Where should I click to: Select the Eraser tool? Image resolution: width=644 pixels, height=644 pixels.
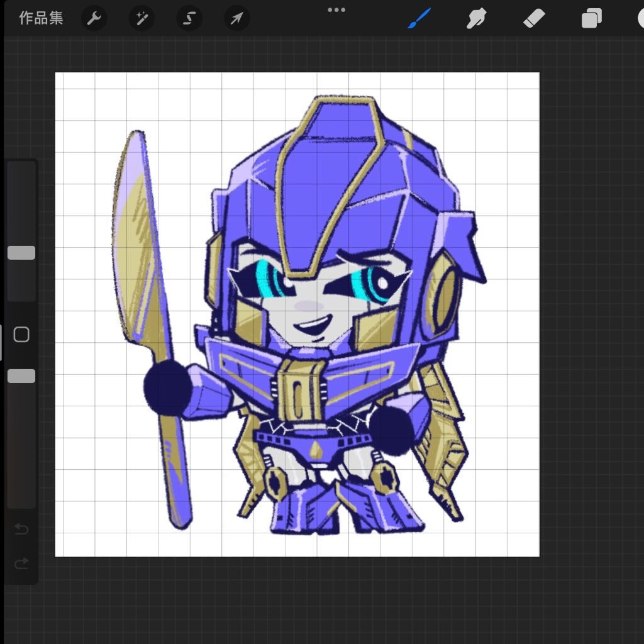coord(534,18)
